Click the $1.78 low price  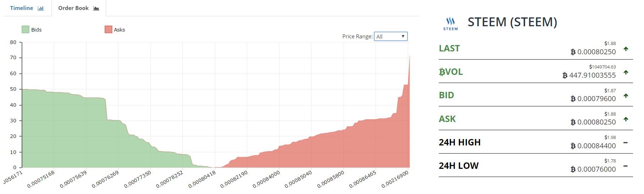tap(610, 161)
